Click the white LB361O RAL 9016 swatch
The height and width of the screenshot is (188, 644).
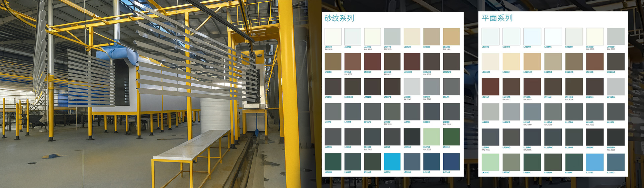333,37
